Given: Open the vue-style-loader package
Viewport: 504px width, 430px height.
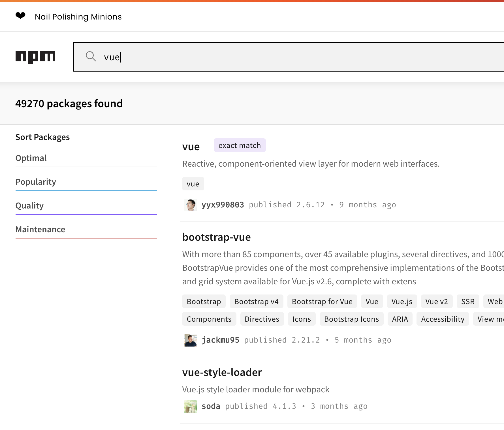Looking at the screenshot, I should pos(222,372).
